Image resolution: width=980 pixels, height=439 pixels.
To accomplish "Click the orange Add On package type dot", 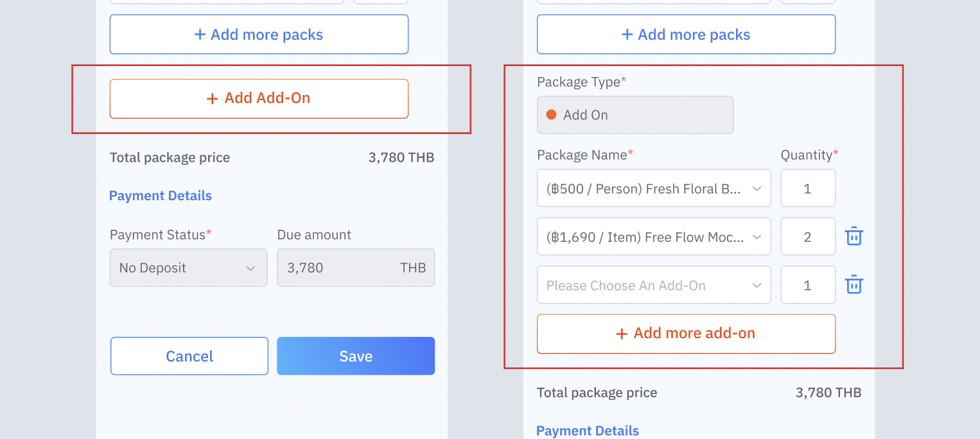I will (x=551, y=115).
